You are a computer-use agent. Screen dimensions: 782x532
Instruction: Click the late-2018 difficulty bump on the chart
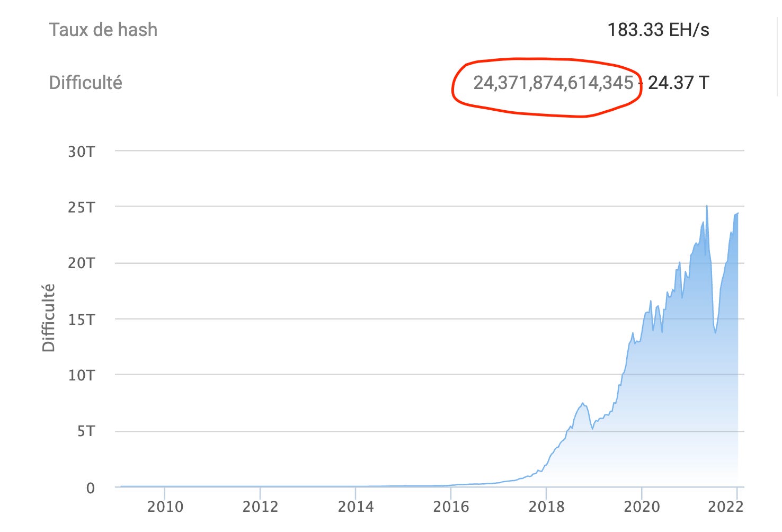coord(582,404)
